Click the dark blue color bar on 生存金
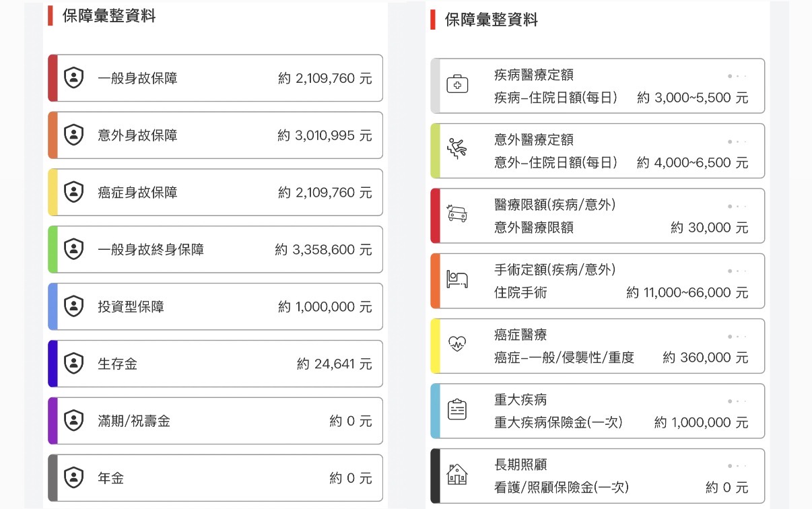This screenshot has width=812, height=509. click(x=53, y=364)
